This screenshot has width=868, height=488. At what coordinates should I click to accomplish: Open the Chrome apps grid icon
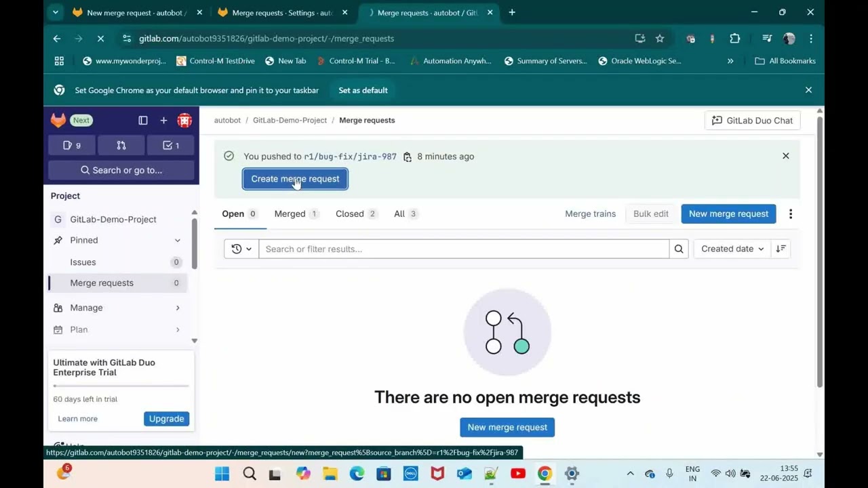point(59,61)
